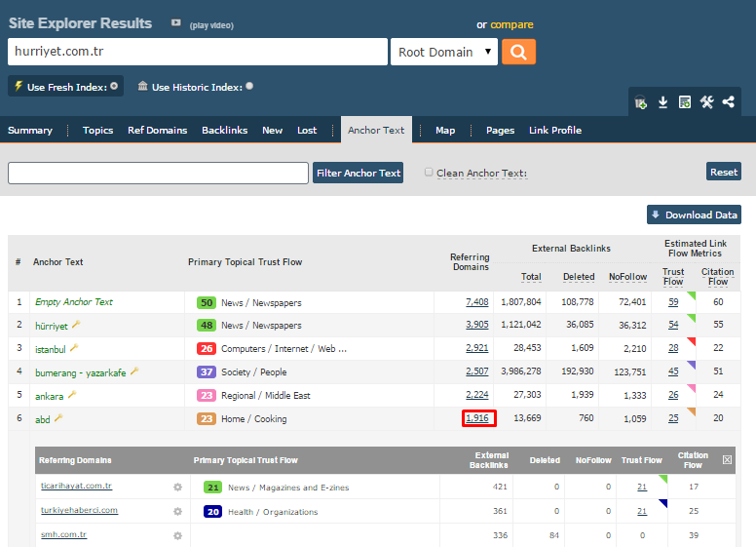Enable the Clean Anchor Text checkbox
Screen dimensions: 756x547
[x=429, y=173]
